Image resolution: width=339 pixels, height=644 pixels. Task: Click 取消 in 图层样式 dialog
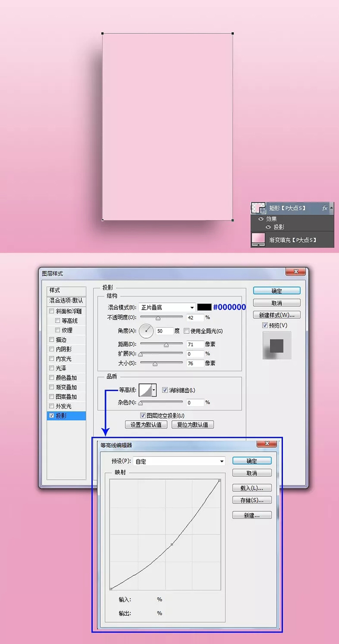click(x=277, y=303)
